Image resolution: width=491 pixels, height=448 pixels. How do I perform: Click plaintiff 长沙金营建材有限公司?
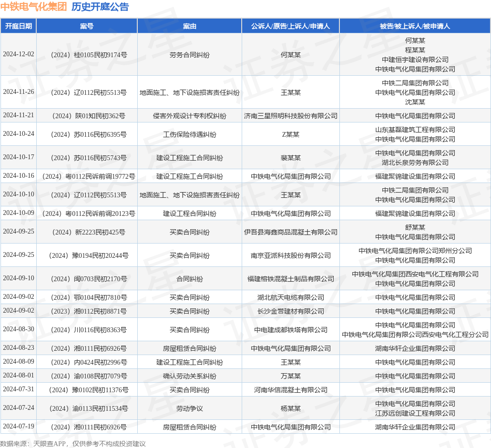(x=291, y=311)
